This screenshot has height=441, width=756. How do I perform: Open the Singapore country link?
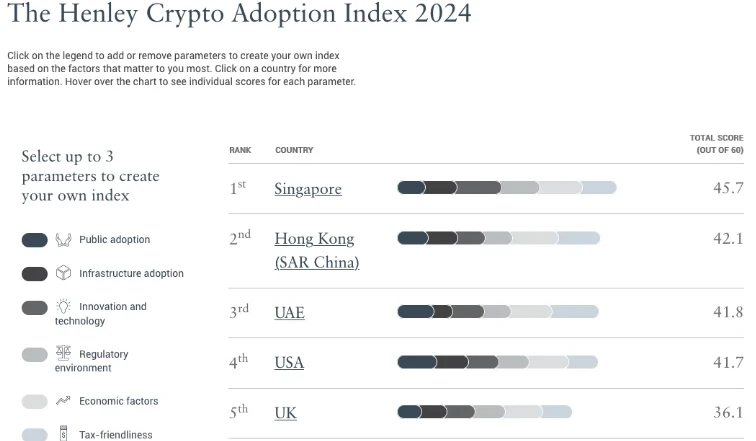(x=308, y=189)
